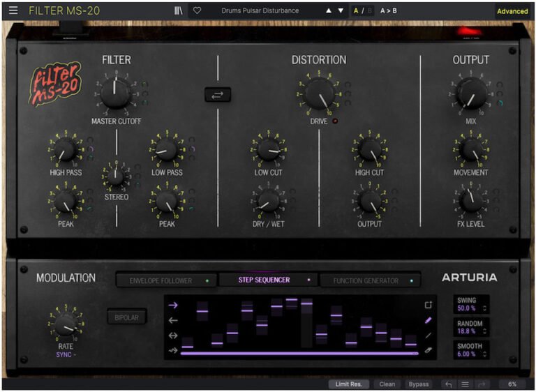This screenshot has height=392, width=536.
Task: Copy A to B with A > B
Action: [388, 11]
